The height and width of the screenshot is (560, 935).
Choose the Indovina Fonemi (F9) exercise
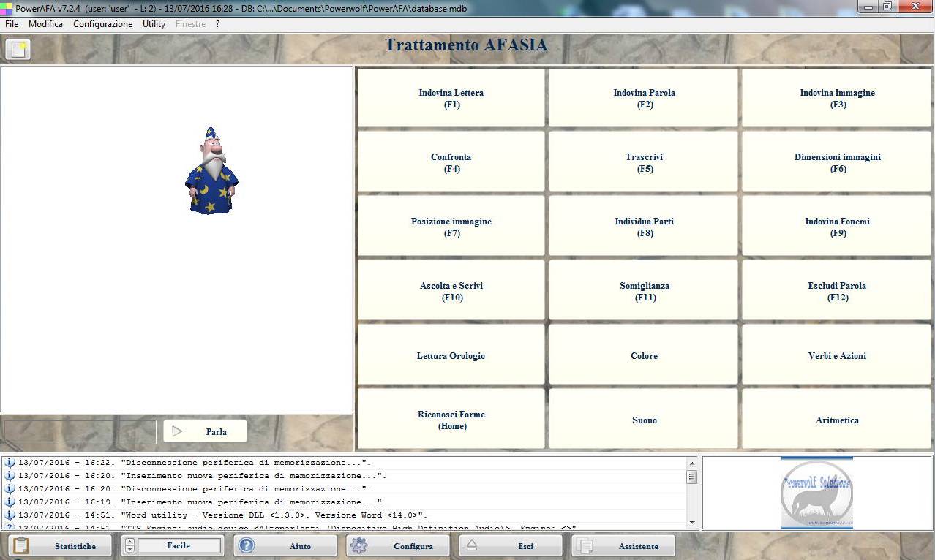tap(837, 227)
